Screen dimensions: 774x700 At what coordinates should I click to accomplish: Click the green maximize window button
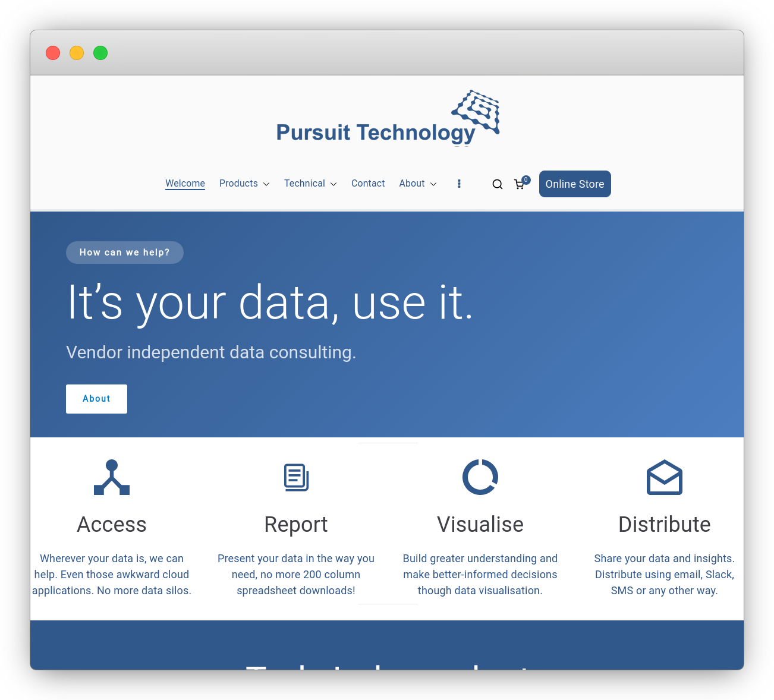pyautogui.click(x=100, y=53)
